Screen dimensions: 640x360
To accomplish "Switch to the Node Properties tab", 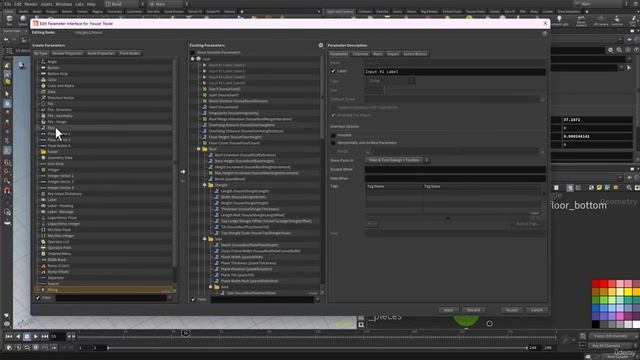I will pos(101,53).
